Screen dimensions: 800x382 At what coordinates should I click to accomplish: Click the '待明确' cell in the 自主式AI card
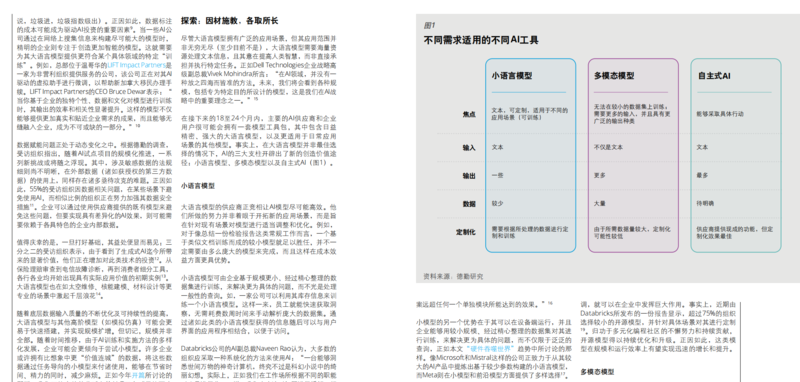705,203
